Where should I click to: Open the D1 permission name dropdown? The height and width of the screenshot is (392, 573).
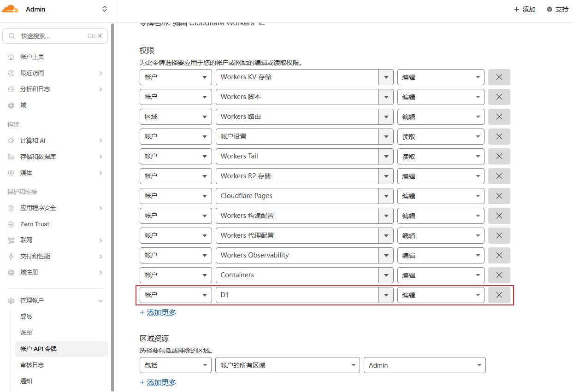click(x=385, y=295)
